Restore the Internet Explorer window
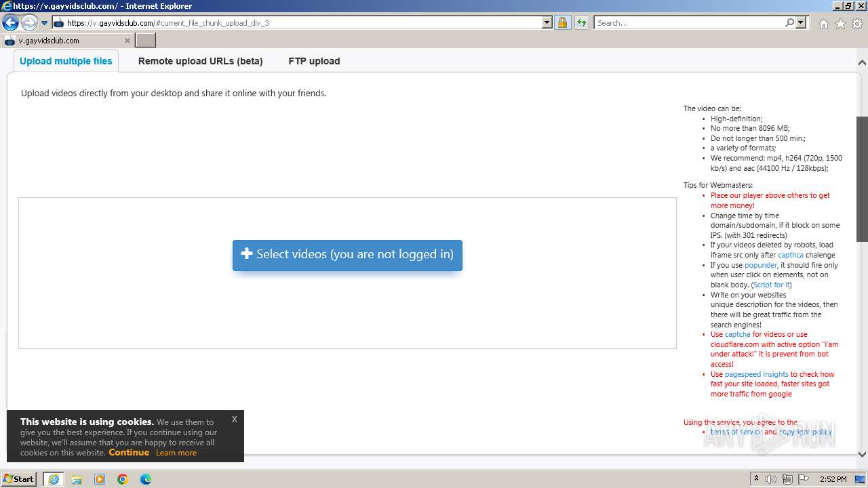 (x=849, y=5)
